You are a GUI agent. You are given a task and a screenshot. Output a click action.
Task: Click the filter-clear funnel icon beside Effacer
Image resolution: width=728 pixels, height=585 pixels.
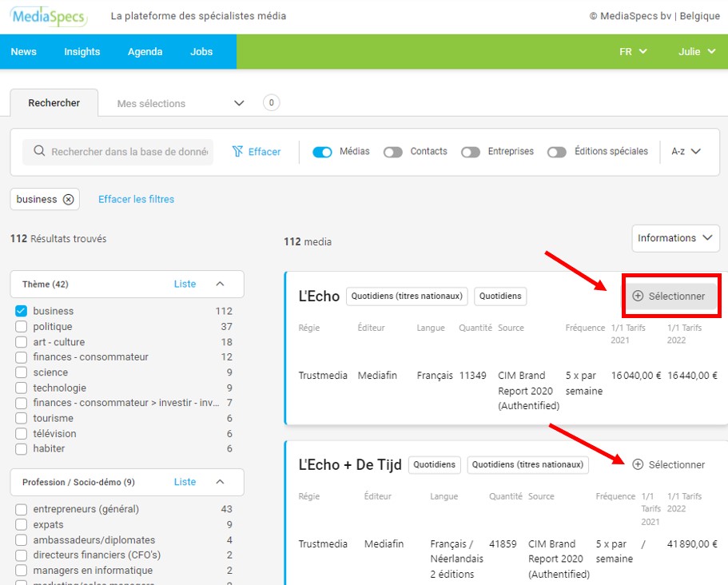click(x=237, y=152)
